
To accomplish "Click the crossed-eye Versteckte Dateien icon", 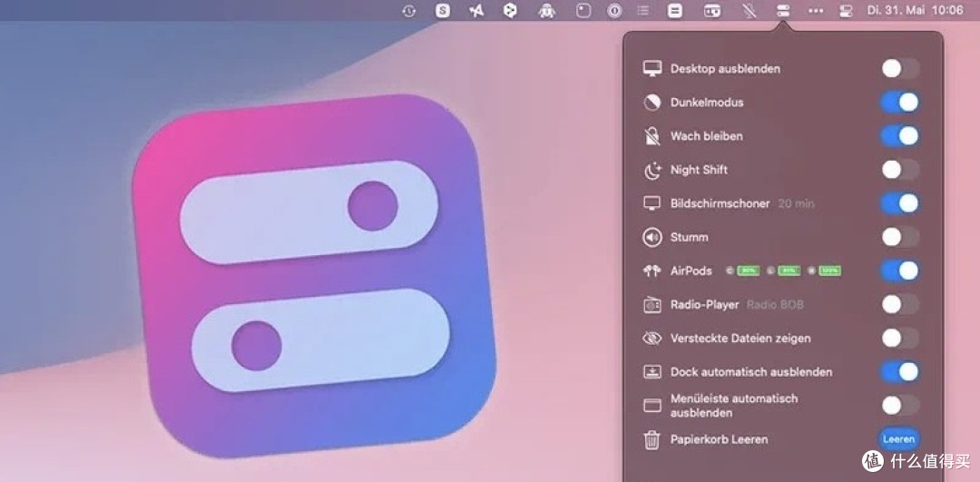I will pyautogui.click(x=652, y=339).
